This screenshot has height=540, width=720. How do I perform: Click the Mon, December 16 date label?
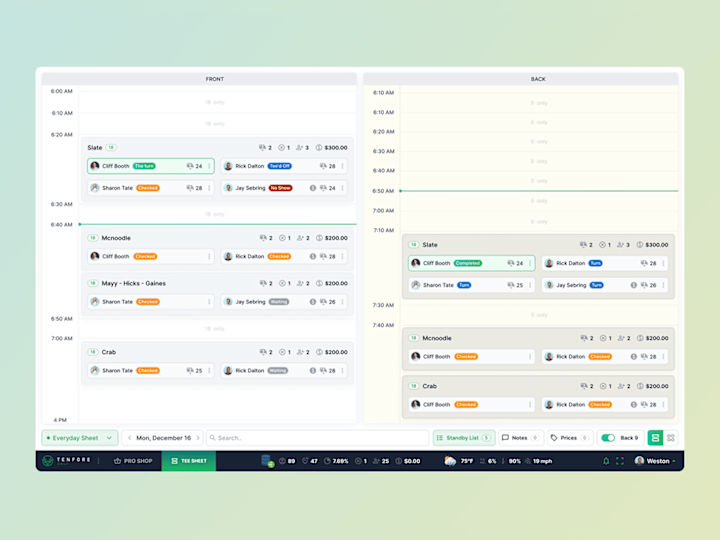(x=163, y=438)
